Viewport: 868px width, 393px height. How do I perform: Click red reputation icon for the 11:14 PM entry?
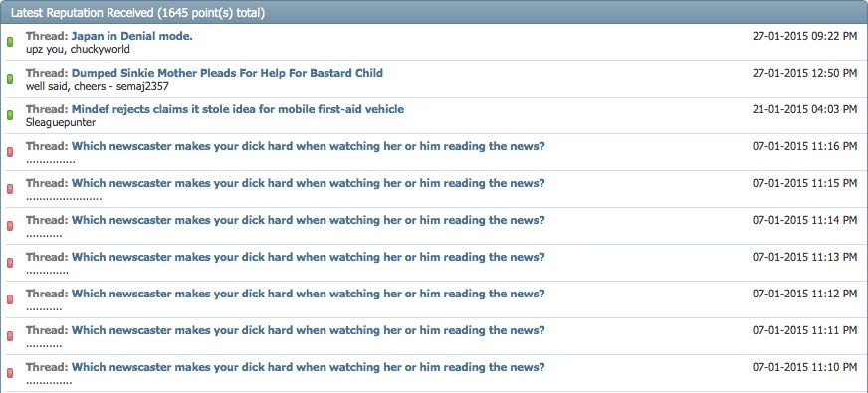[10, 226]
